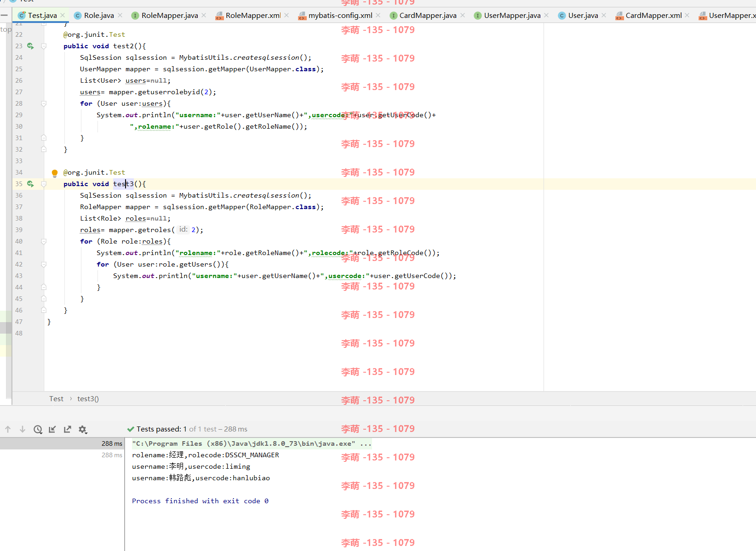This screenshot has height=551, width=756.
Task: Click line number 39 in gutter
Action: [19, 230]
